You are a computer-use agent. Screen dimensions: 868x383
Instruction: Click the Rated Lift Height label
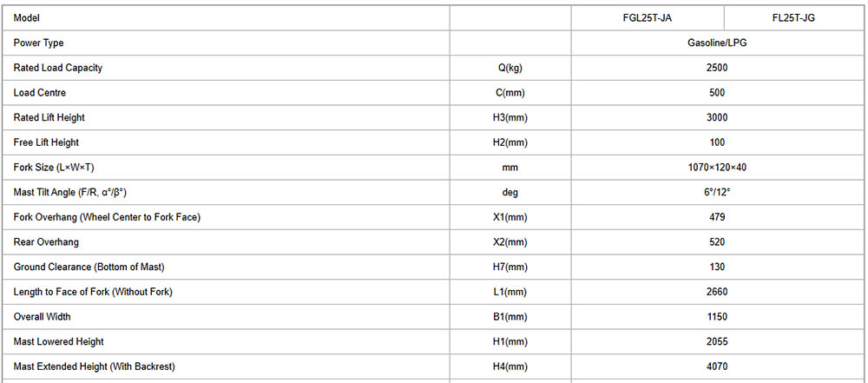tap(49, 117)
